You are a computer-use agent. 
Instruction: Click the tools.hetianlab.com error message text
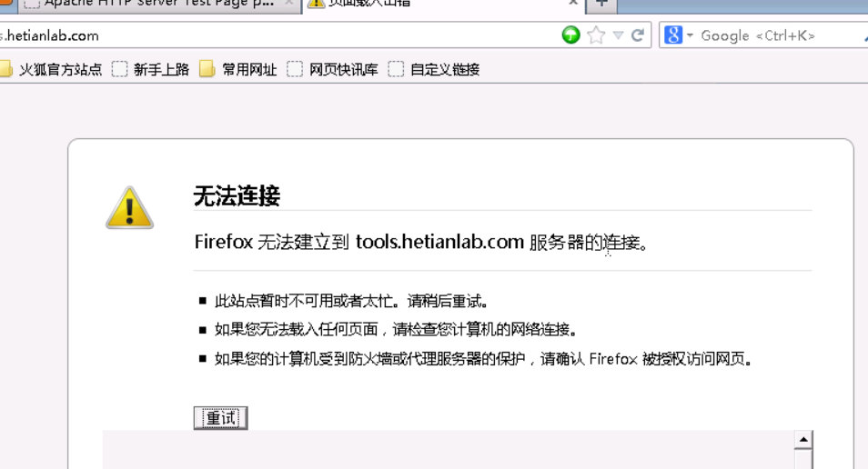[420, 243]
